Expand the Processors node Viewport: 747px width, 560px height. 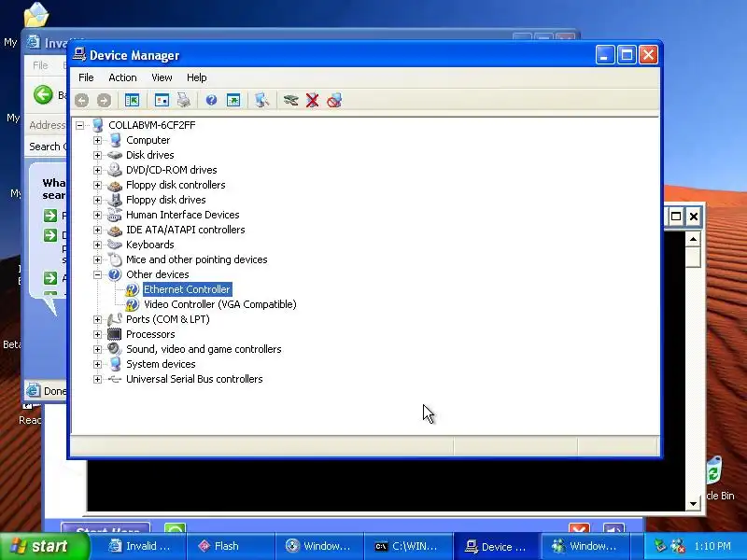pyautogui.click(x=98, y=334)
